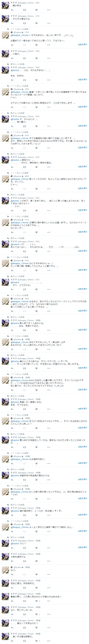Like the 患者の夢に tweet with 3 likes
The width and height of the screenshot is (89, 644).
pos(36,601)
